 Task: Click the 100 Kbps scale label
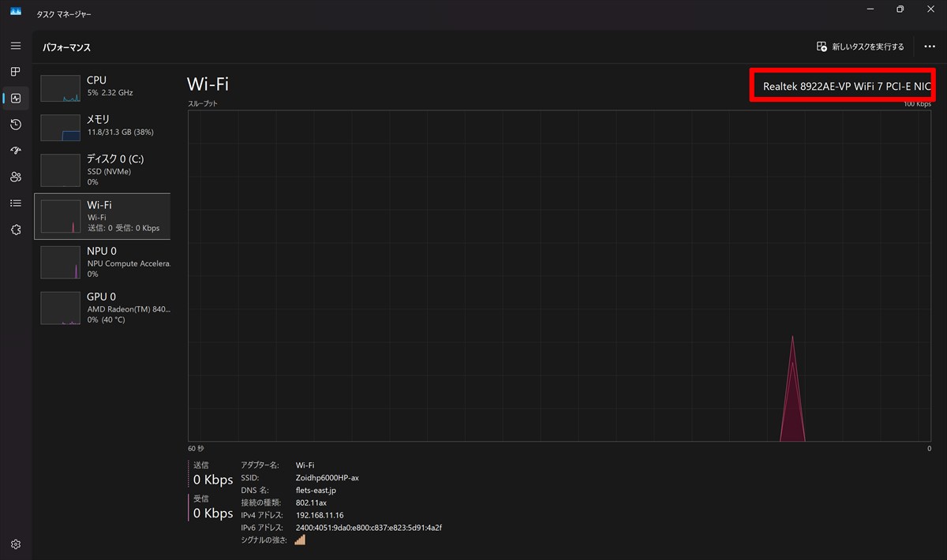[918, 104]
